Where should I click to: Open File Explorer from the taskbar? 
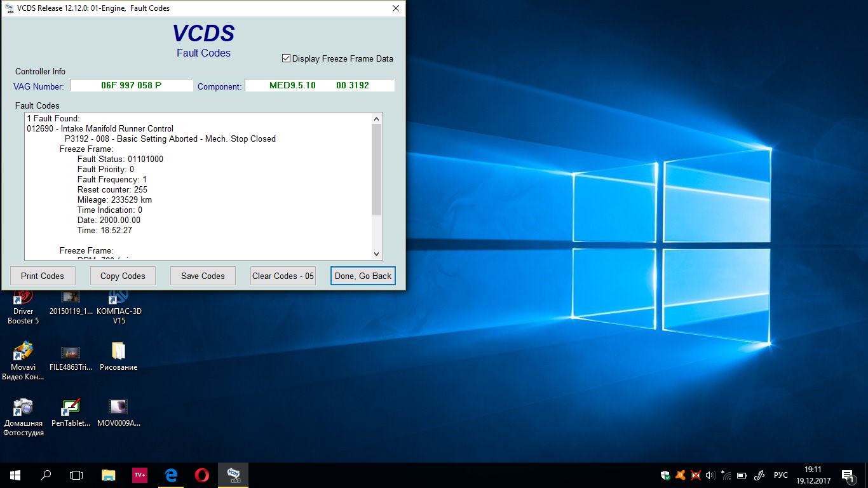pyautogui.click(x=109, y=475)
